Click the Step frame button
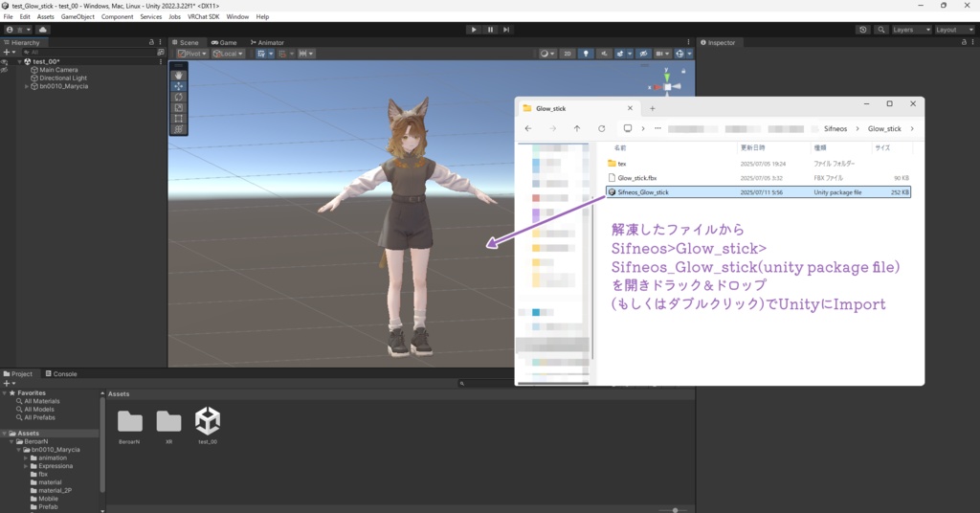This screenshot has height=513, width=980. 506,30
